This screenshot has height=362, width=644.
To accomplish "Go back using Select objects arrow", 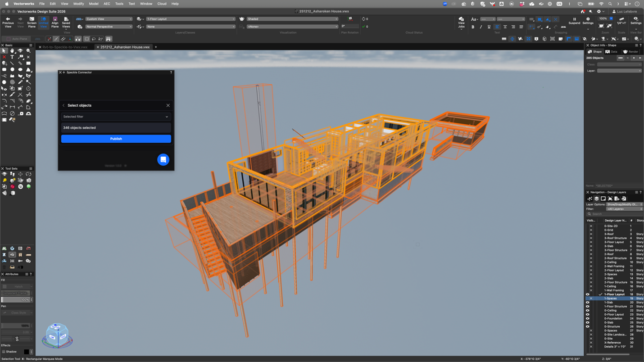I will point(63,105).
